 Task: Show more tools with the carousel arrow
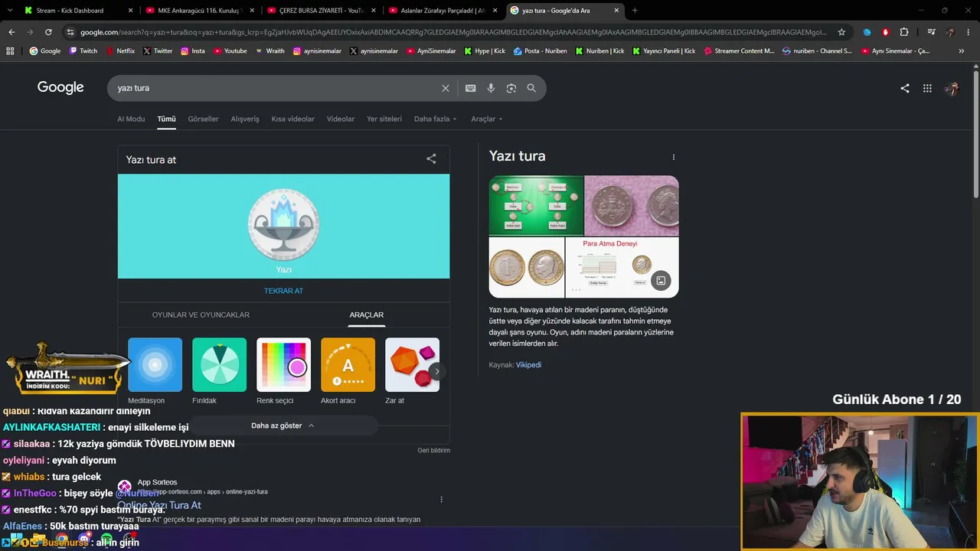pyautogui.click(x=436, y=371)
